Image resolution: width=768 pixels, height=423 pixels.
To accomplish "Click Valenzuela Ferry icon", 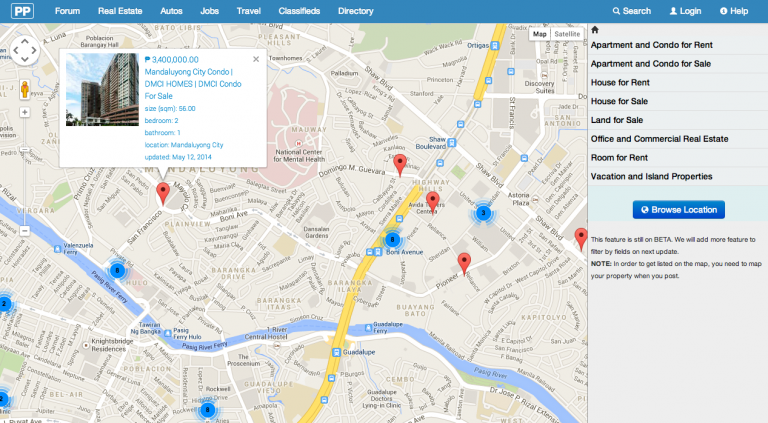I will coord(58,249).
